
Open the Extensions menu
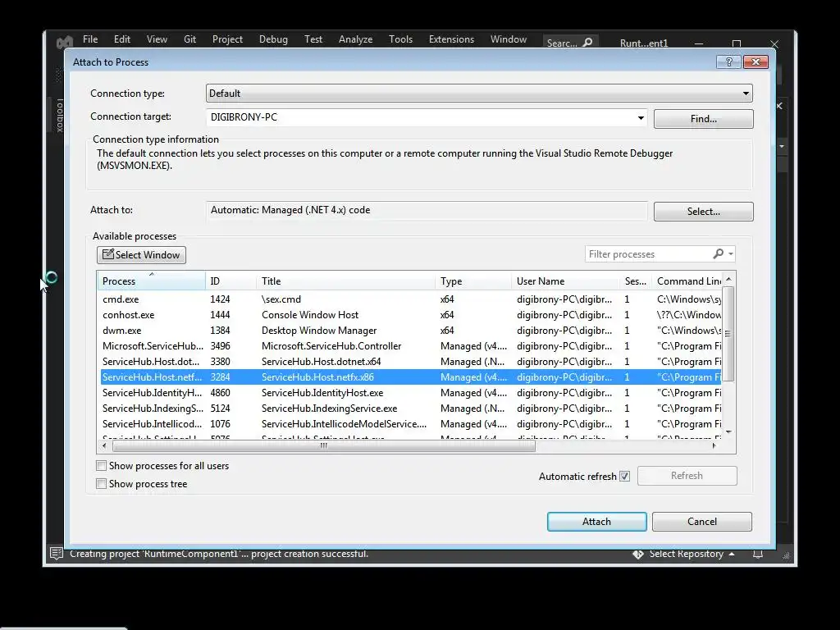(451, 39)
